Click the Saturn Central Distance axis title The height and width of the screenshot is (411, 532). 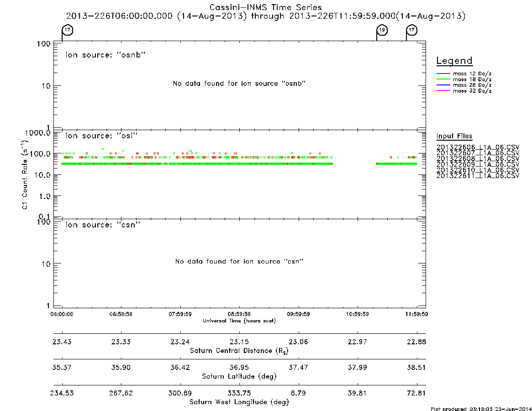click(239, 351)
